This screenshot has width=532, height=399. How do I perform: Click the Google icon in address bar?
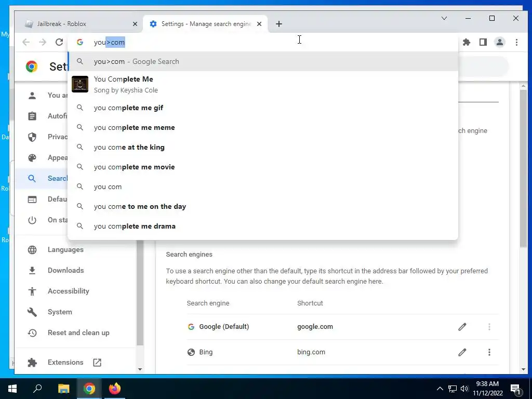tap(80, 42)
